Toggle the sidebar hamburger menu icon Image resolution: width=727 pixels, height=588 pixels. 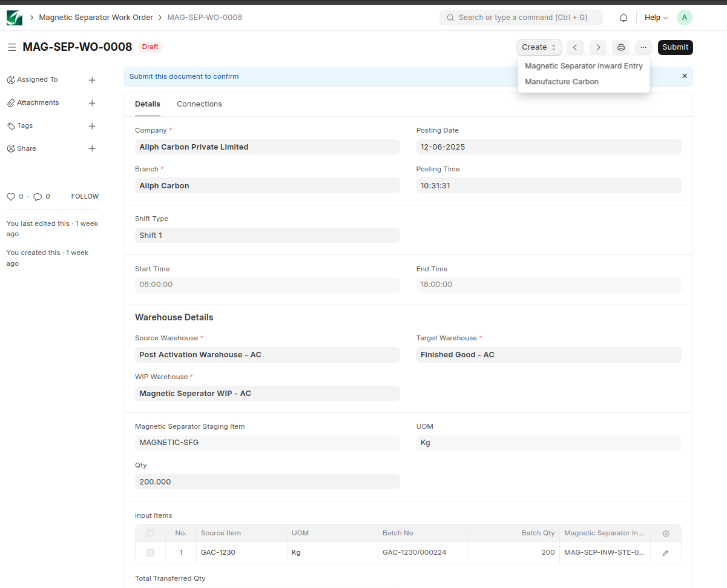(12, 47)
